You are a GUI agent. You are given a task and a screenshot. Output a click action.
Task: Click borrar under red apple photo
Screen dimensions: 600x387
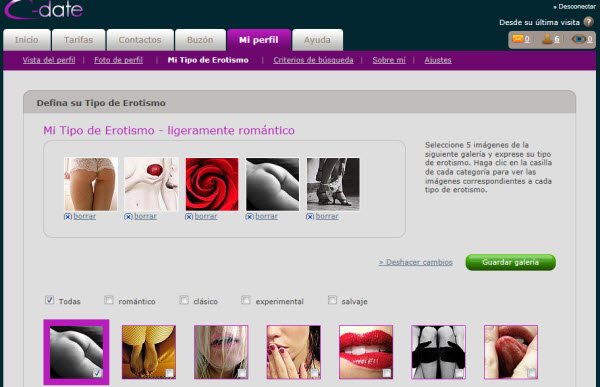(x=145, y=216)
